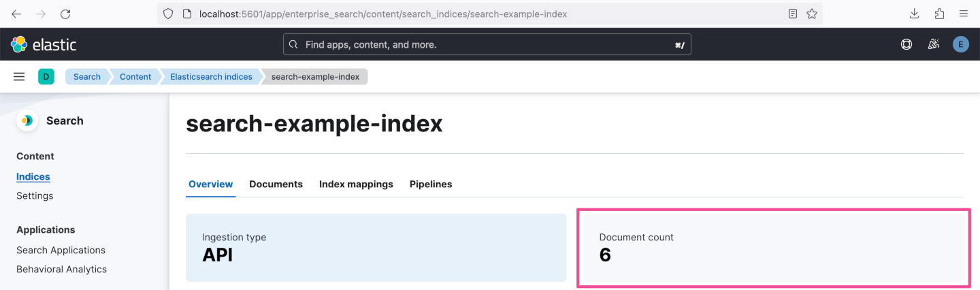Click the search-example-index breadcrumb
The image size is (980, 290).
[315, 77]
